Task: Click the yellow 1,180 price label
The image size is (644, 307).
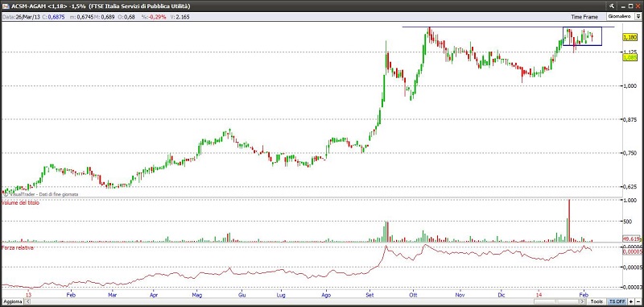Action: tap(630, 37)
